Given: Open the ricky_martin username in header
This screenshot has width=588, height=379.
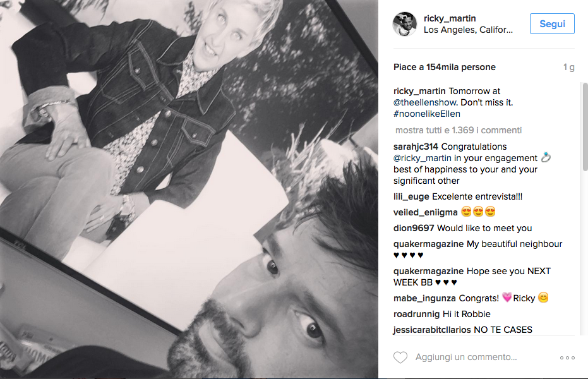Looking at the screenshot, I should (x=450, y=18).
